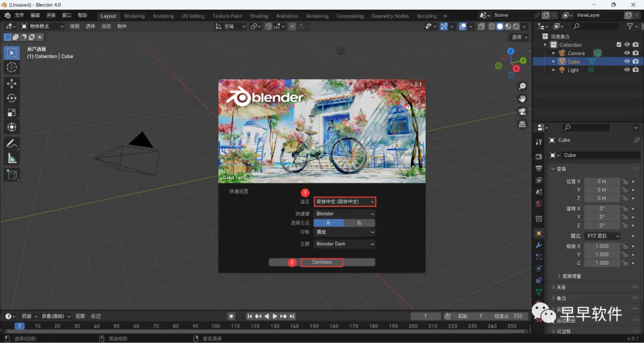Click the 位置 X location field

coord(602,181)
